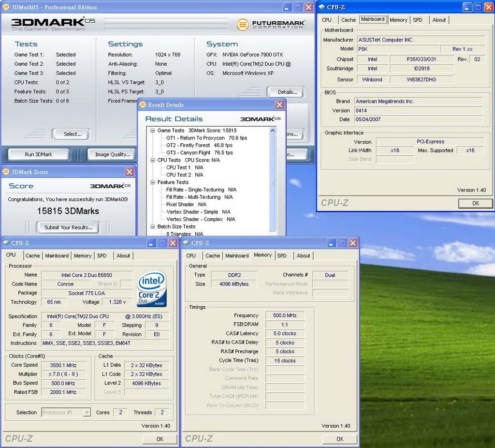Image resolution: width=495 pixels, height=448 pixels.
Task: Click the 15815 3DMarks score text
Action: 68,211
